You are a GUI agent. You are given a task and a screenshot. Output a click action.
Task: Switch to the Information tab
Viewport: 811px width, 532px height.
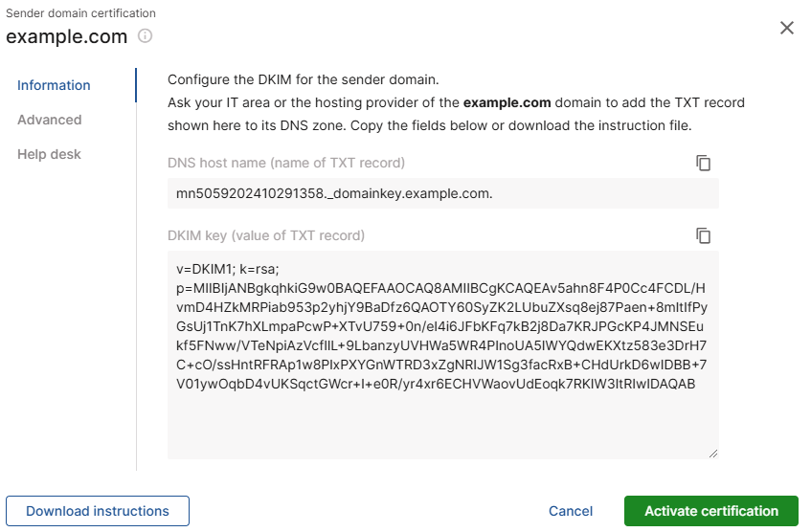[54, 85]
